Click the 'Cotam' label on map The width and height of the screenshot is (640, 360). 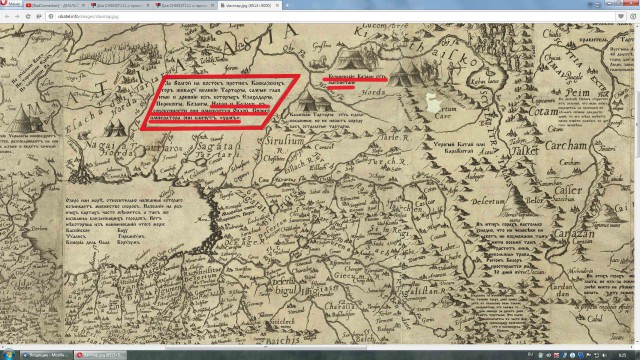pos(543,111)
